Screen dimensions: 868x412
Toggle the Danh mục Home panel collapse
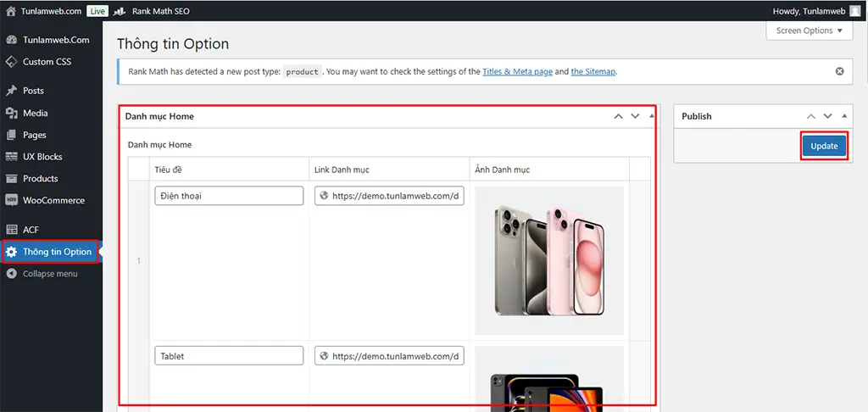coord(652,116)
